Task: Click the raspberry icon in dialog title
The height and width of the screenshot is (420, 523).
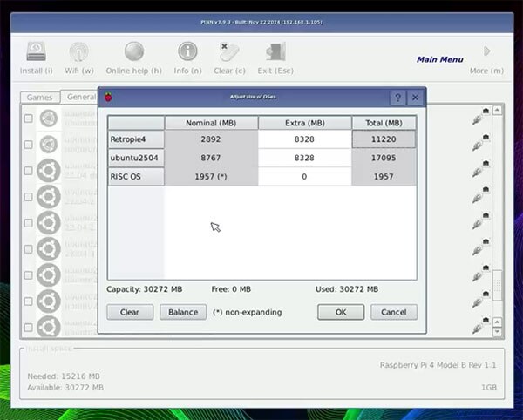Action: 108,97
